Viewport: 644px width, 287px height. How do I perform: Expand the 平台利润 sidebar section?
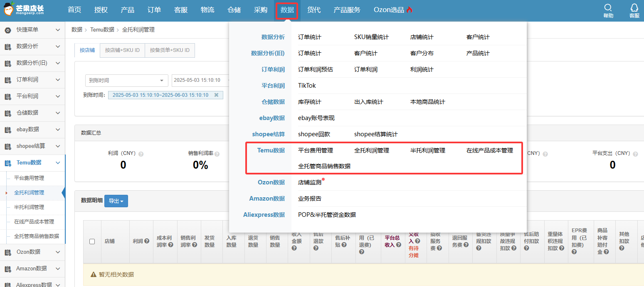pyautogui.click(x=58, y=96)
